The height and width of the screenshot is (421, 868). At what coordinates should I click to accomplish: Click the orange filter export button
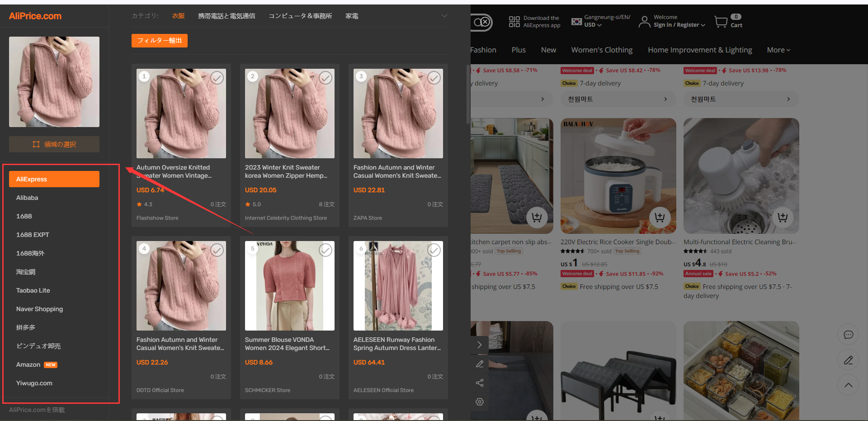(160, 40)
